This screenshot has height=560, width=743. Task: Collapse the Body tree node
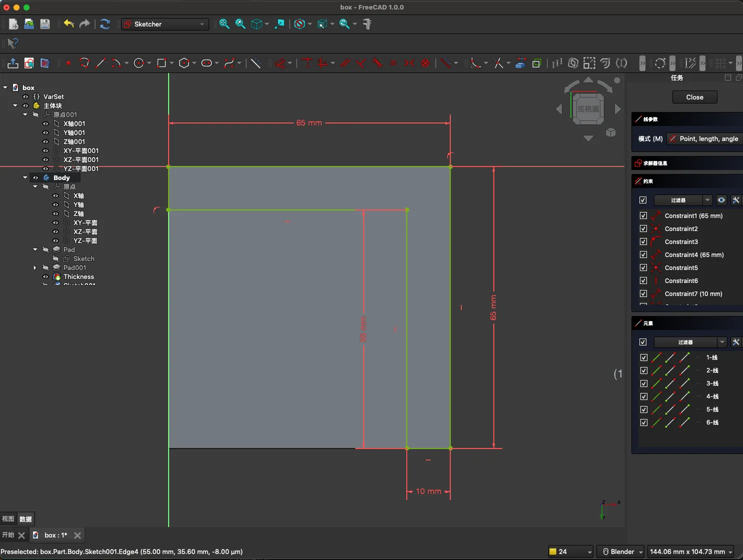[25, 177]
